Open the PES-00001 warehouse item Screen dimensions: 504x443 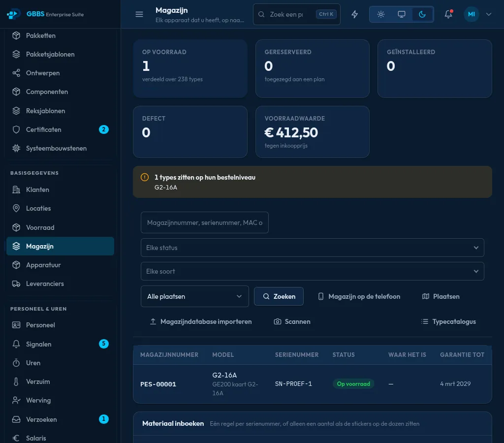158,384
